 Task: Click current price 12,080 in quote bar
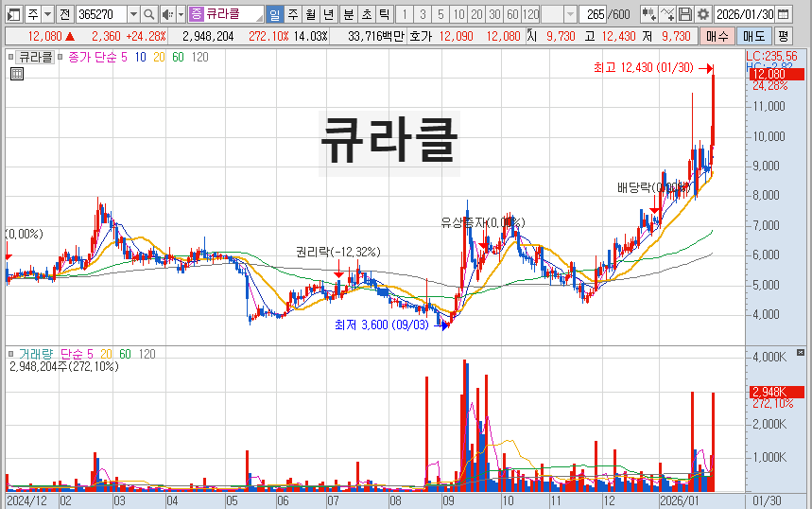click(44, 36)
